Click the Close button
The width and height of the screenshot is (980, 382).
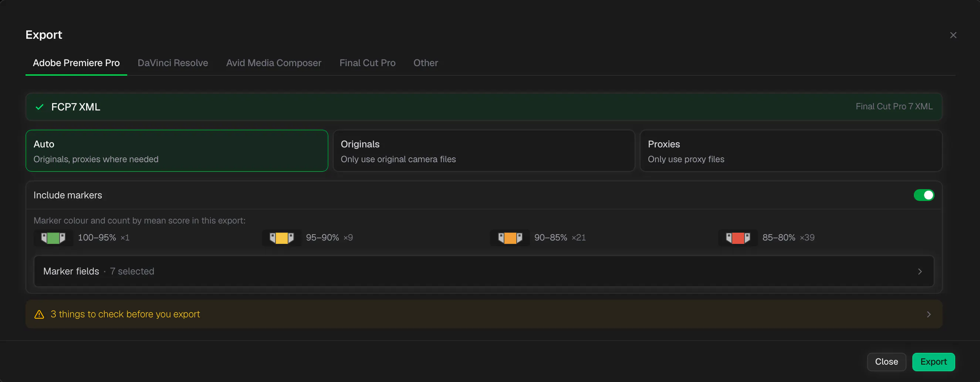886,361
